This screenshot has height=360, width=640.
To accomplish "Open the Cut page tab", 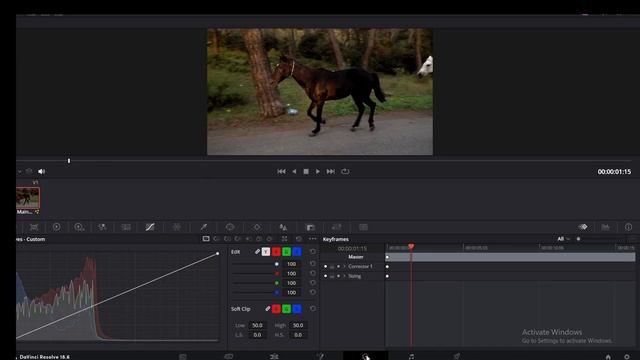I will pyautogui.click(x=229, y=356).
